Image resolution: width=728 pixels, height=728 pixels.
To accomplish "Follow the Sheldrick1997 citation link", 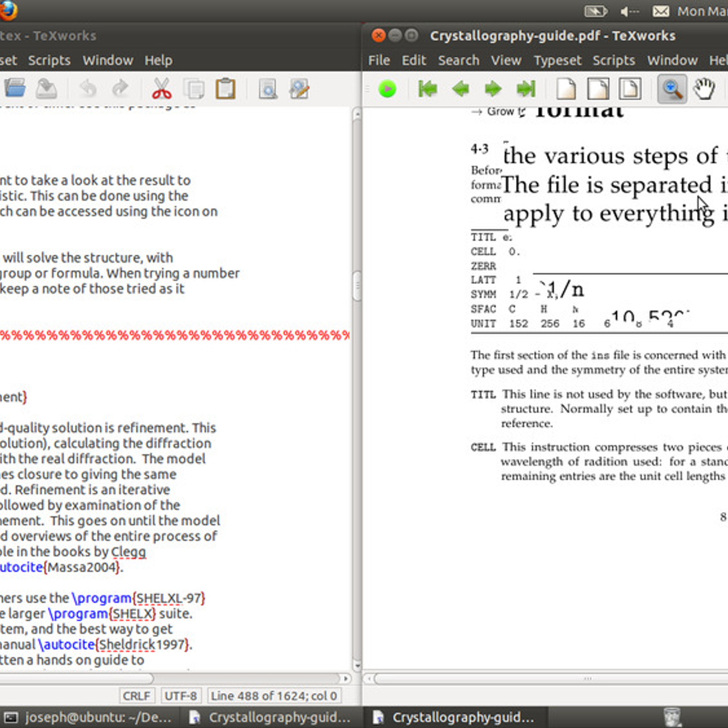I will coord(142,644).
